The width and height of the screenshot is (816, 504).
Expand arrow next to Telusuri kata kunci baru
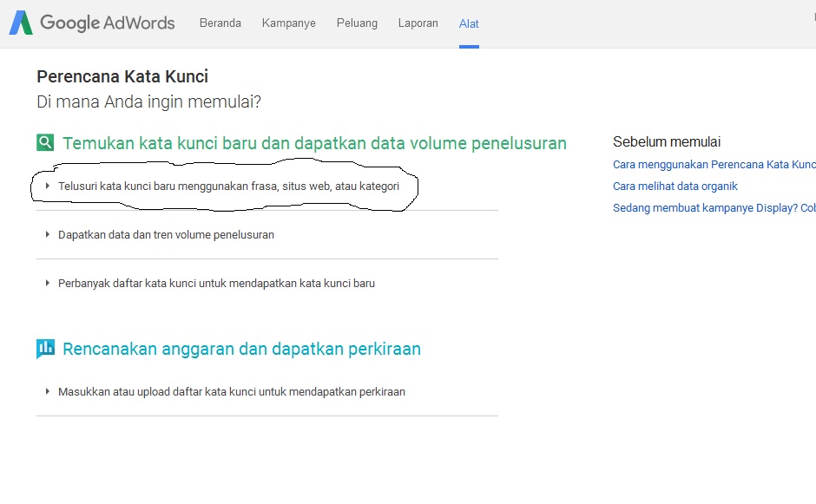click(x=47, y=186)
